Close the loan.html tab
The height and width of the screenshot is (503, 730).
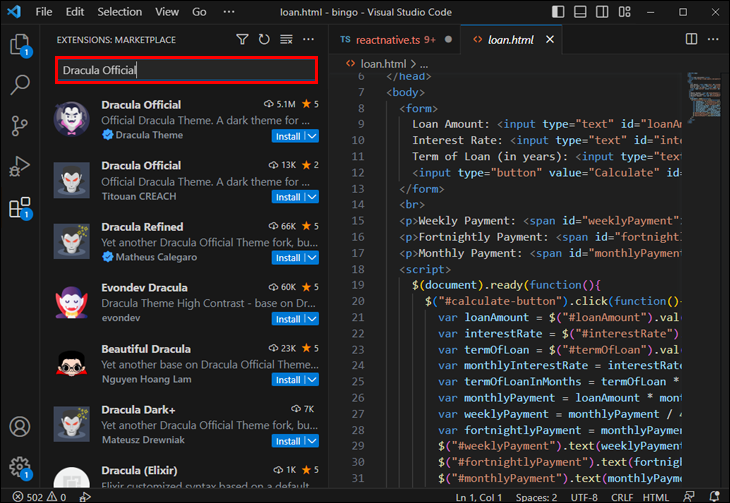pyautogui.click(x=550, y=40)
